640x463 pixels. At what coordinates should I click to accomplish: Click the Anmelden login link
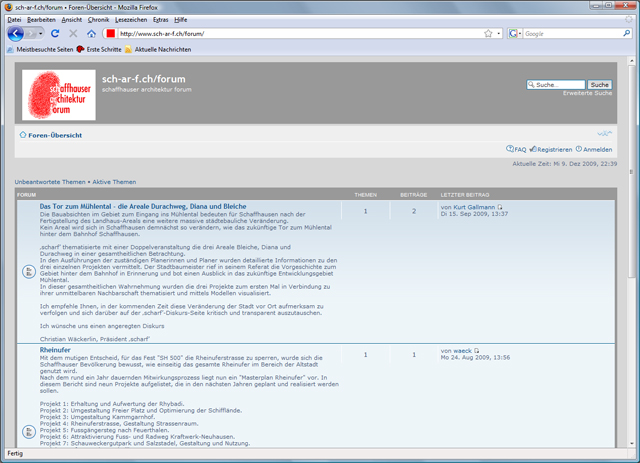(x=597, y=149)
